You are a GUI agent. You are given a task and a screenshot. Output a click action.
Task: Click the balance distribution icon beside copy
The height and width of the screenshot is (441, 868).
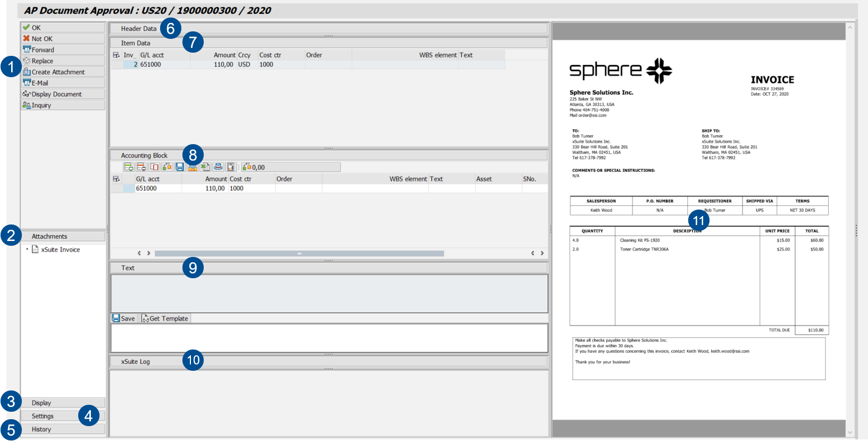[167, 167]
